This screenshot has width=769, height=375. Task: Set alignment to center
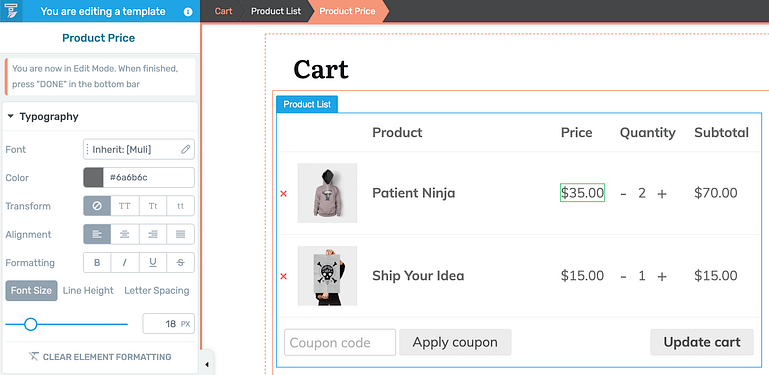pos(125,234)
